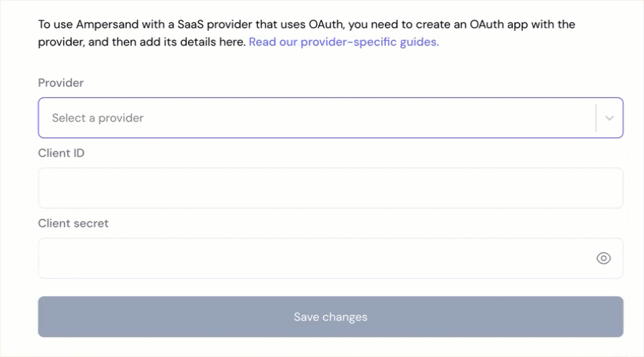The image size is (644, 357).
Task: Toggle client secret visibility
Action: tap(603, 258)
